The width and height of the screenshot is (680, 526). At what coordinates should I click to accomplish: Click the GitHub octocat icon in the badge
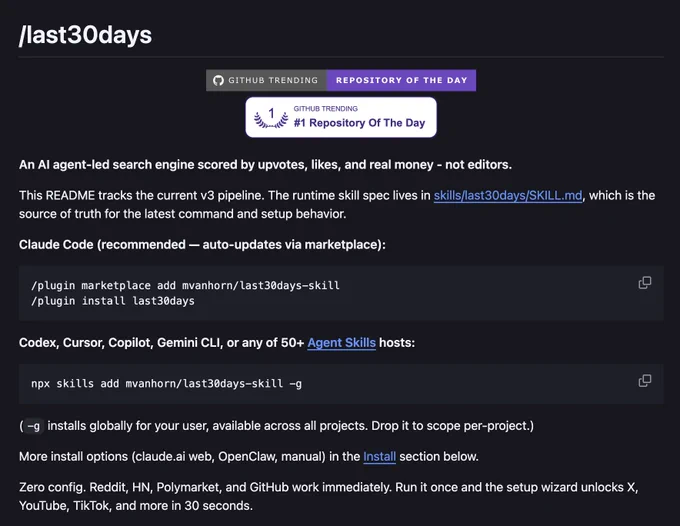218,81
